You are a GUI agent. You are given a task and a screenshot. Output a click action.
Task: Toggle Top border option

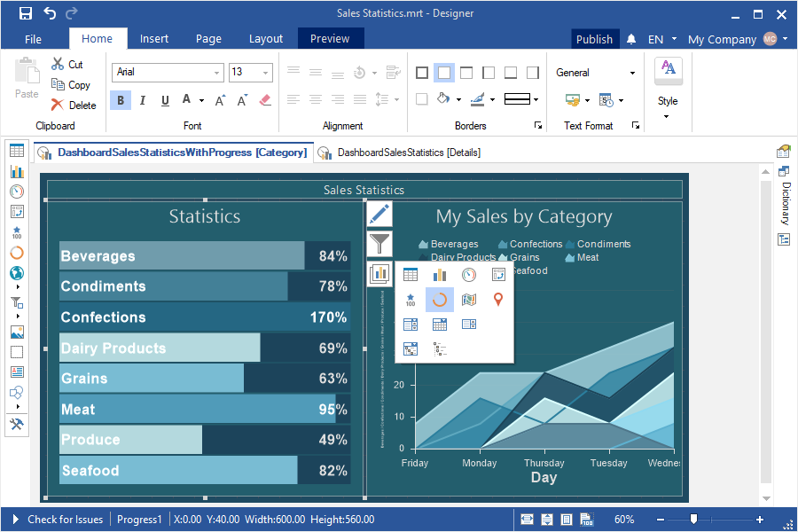[466, 73]
